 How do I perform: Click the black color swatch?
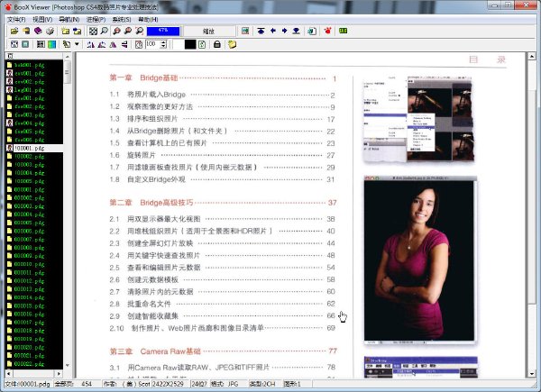click(x=190, y=44)
